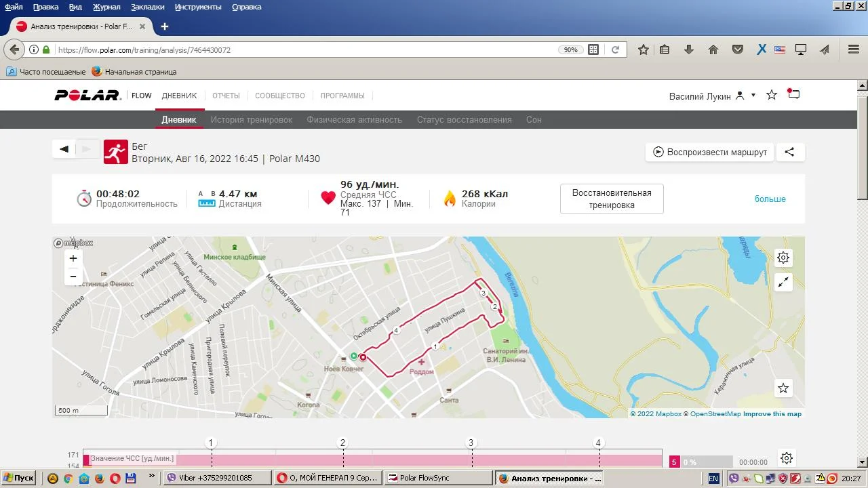Expand map to fullscreen
The width and height of the screenshot is (868, 488).
[783, 283]
